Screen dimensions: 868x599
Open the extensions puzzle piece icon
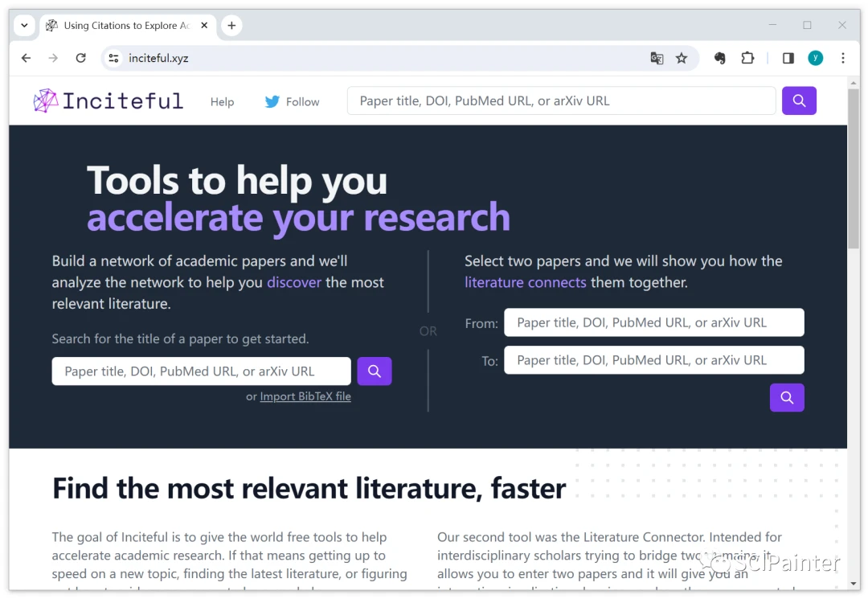747,58
